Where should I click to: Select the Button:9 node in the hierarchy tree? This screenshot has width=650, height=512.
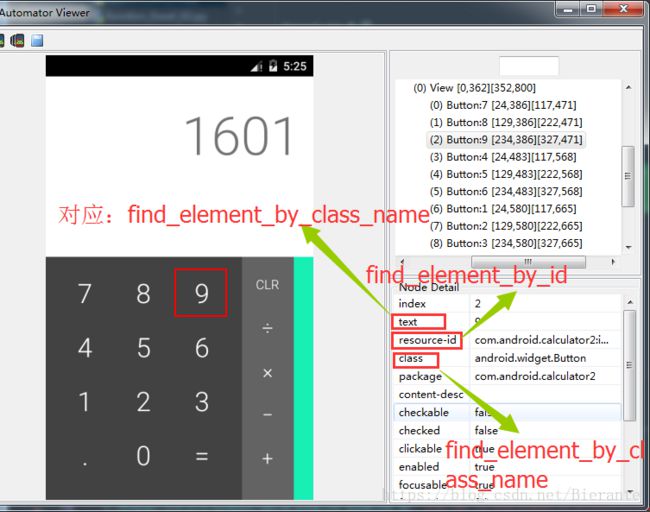[505, 140]
